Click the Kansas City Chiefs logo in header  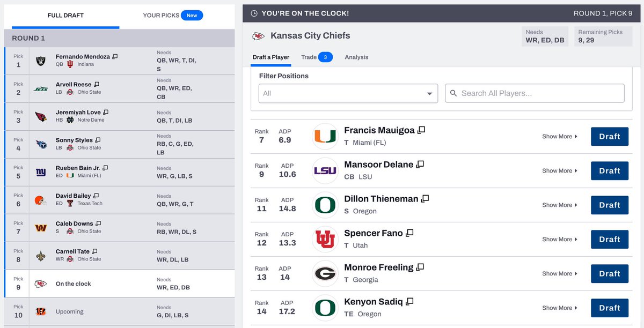[258, 36]
